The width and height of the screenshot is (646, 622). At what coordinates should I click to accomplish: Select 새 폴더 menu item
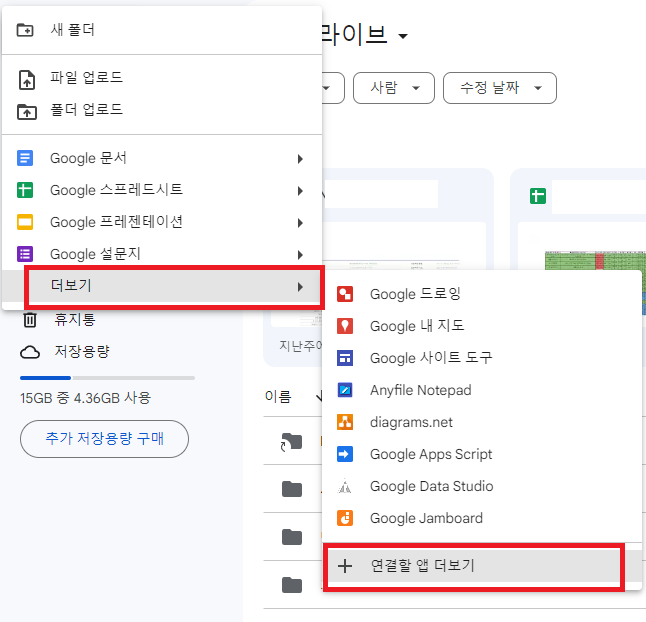[x=162, y=30]
